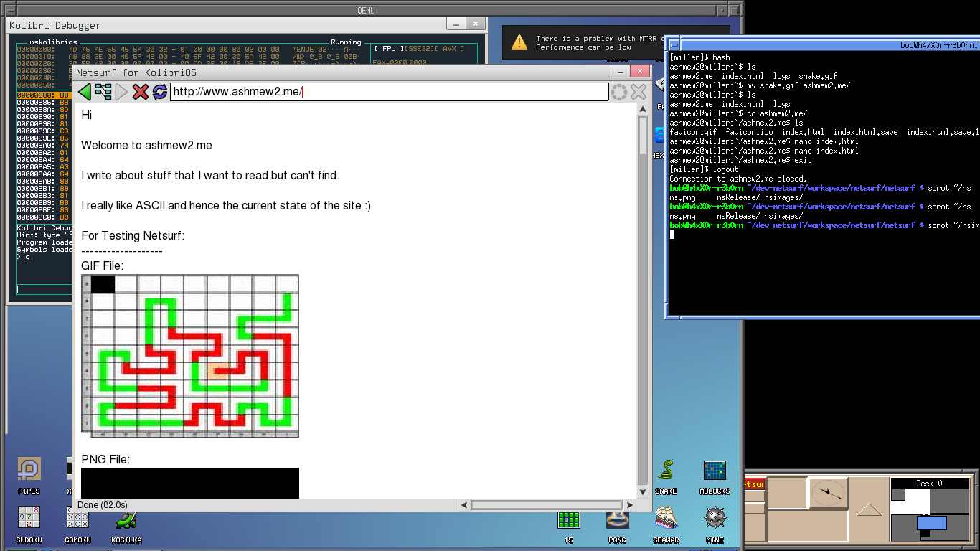Image resolution: width=980 pixels, height=551 pixels.
Task: Click the analog clock in the panel
Action: [x=829, y=492]
